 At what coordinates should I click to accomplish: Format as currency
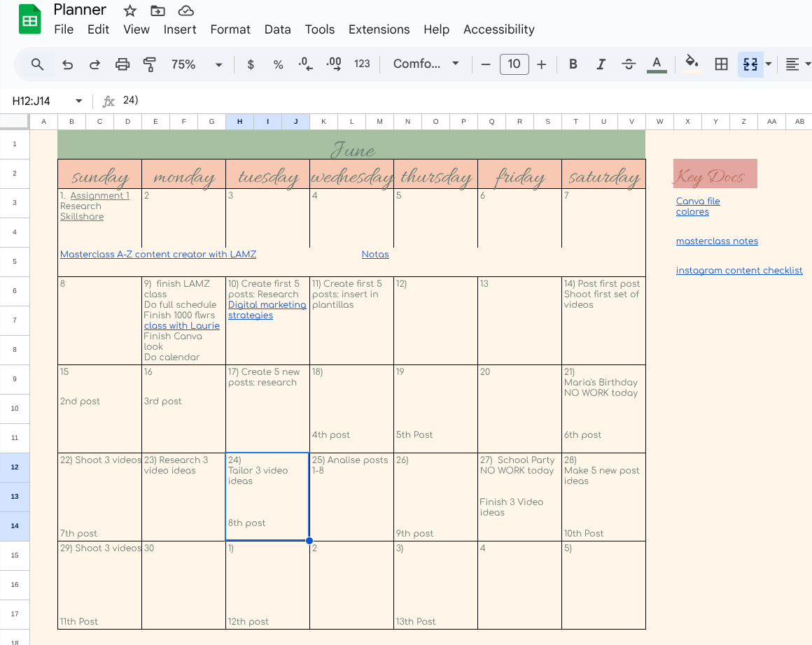[x=251, y=64]
